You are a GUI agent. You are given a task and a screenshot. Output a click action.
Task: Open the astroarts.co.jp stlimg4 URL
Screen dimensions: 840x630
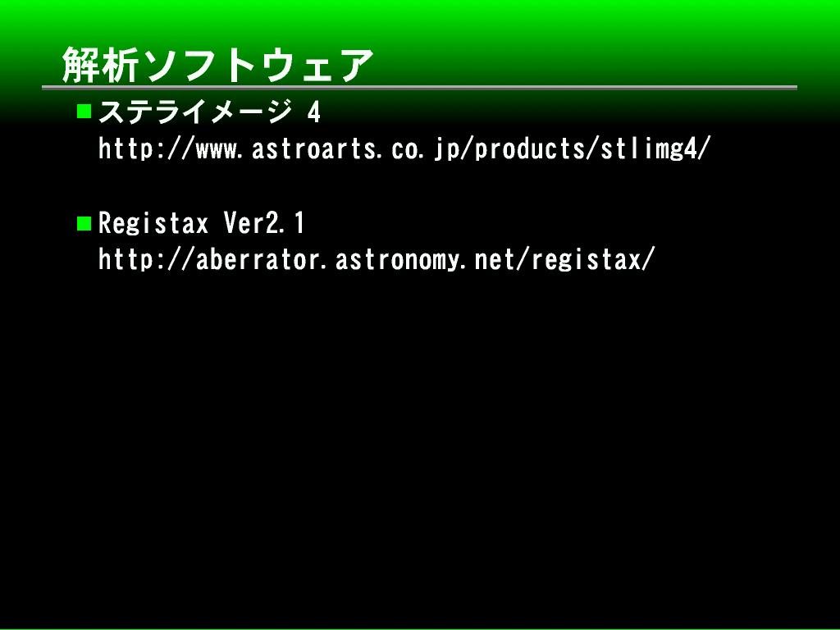[x=404, y=148]
